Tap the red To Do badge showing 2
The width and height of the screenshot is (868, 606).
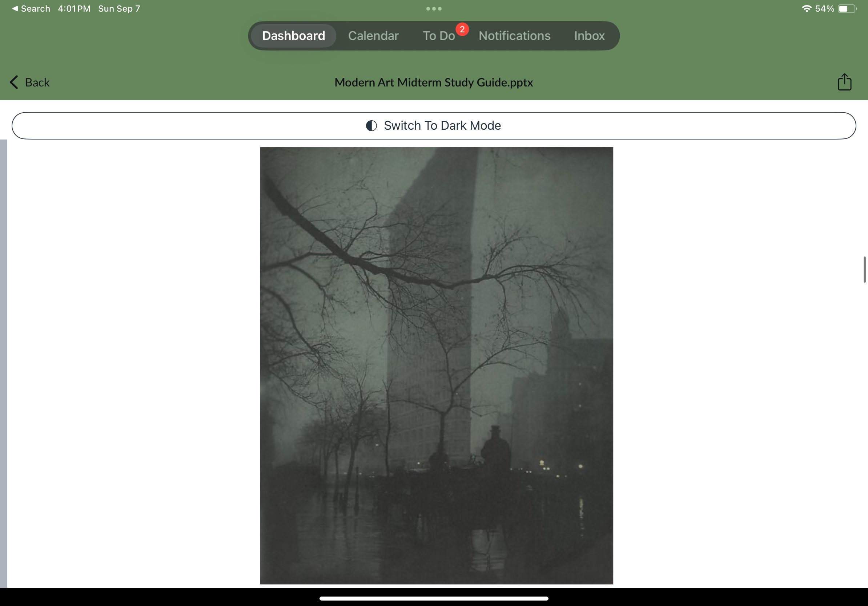462,29
